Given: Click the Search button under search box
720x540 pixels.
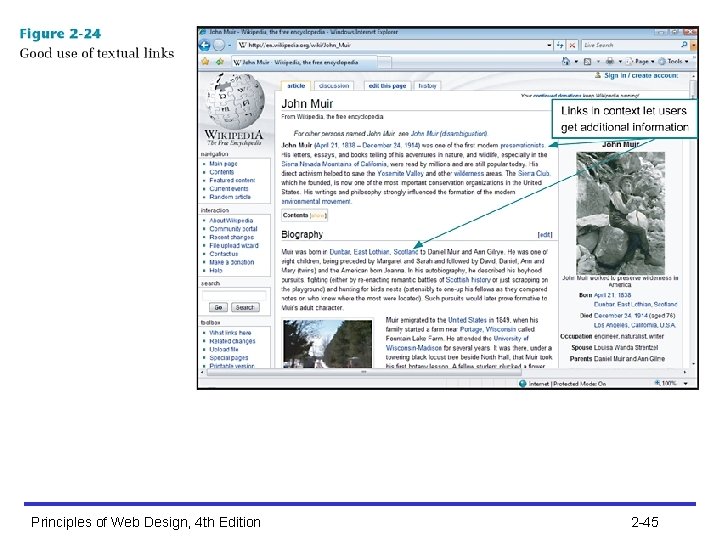Looking at the screenshot, I should pos(245,307).
